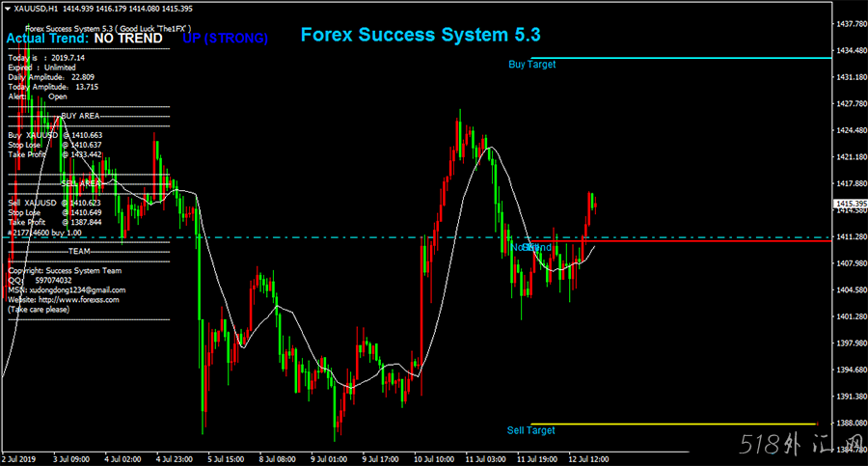Screen dimensions: 868x466
Task: Click '8 Jul 08:00' on time axis
Action: [278, 459]
